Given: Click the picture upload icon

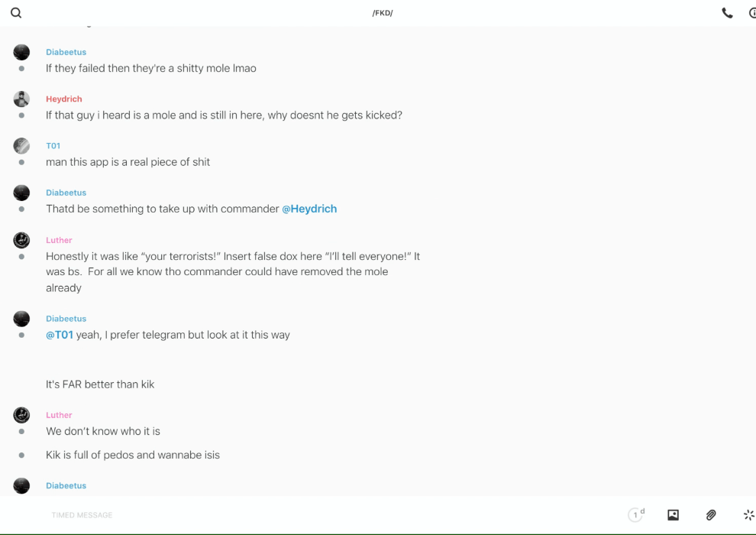Looking at the screenshot, I should tap(673, 515).
